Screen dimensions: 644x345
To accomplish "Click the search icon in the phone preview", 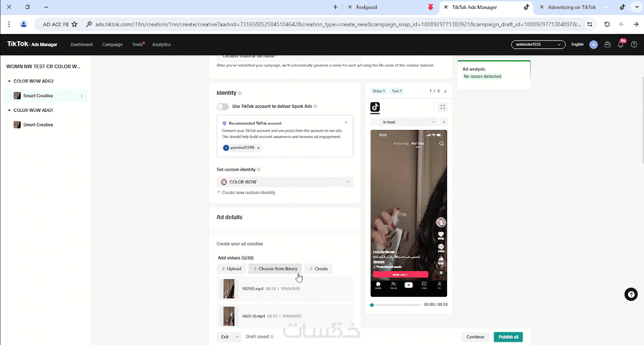I will [441, 144].
